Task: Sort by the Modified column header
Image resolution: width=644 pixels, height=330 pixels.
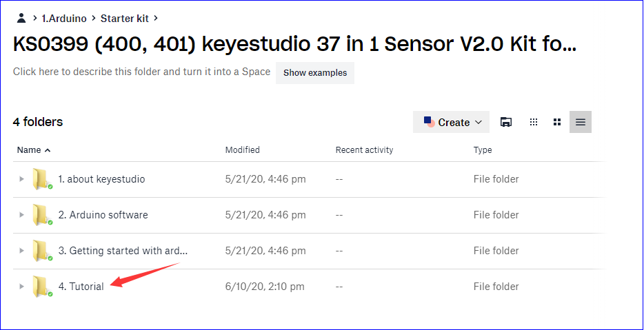Action: pos(242,149)
